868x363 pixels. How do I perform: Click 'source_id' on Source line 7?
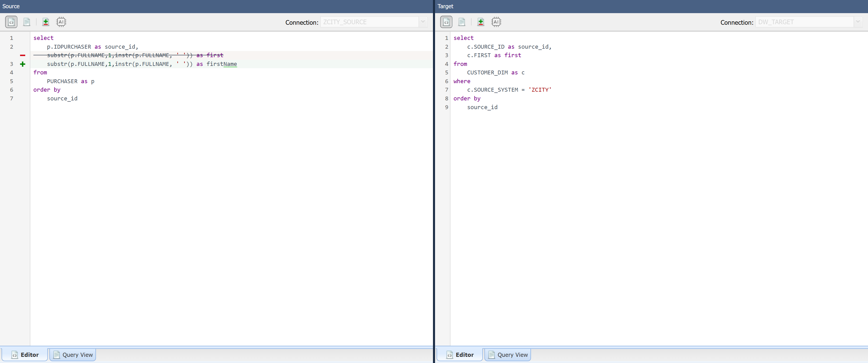coord(62,98)
